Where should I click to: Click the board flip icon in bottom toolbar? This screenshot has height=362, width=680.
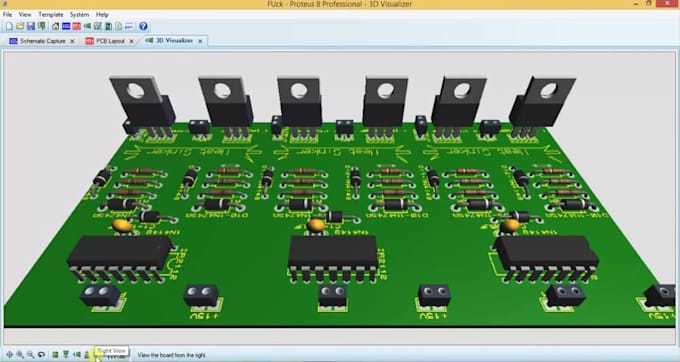coord(41,355)
